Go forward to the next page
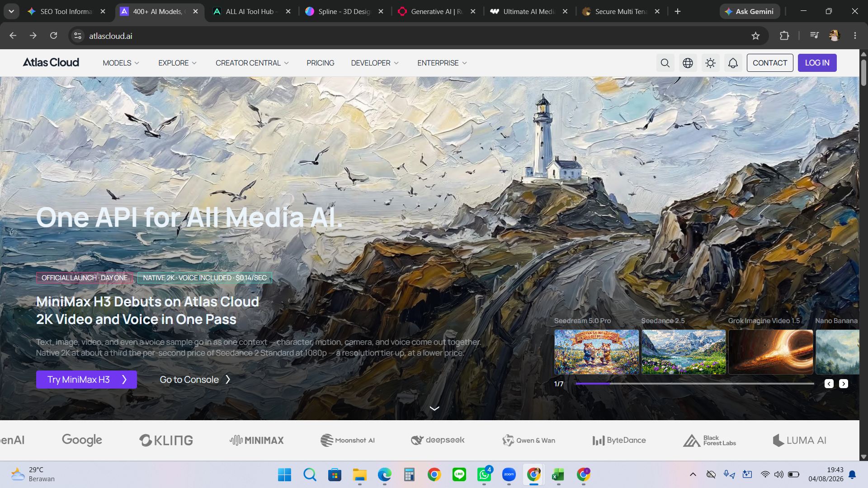The image size is (868, 488). click(33, 35)
